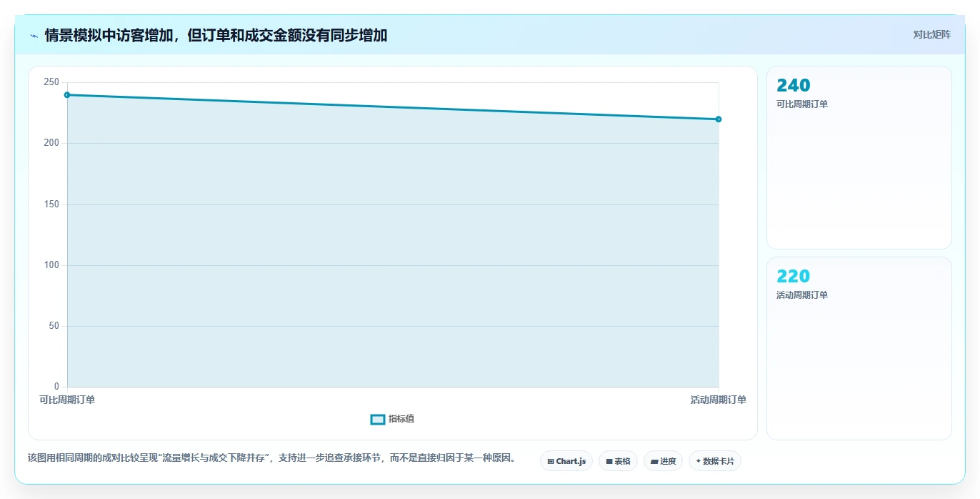The width and height of the screenshot is (980, 499).
Task: Click the y-axis tick 100
Action: click(x=51, y=265)
